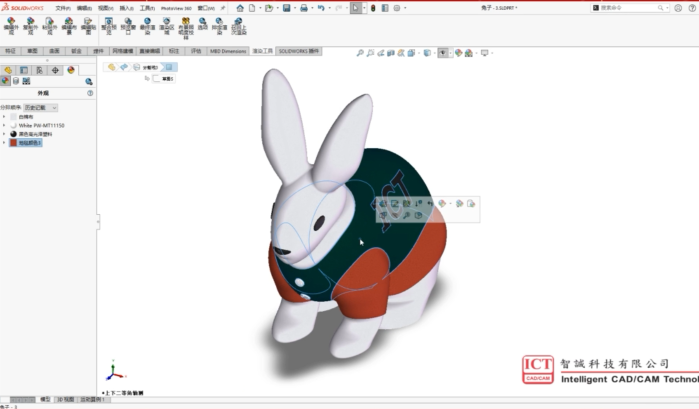Open the Tools (工具) menu
Screen dimensions: 699x409
(147, 8)
